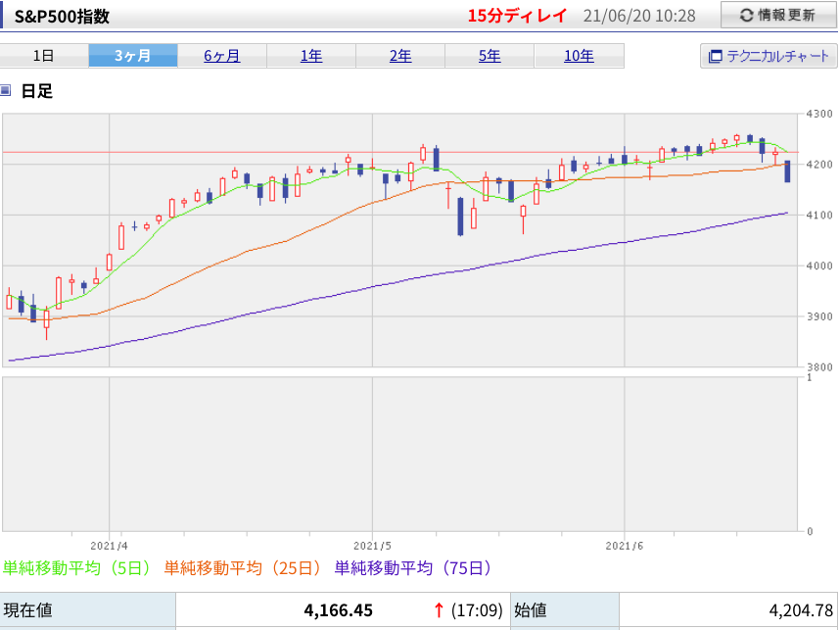Click the tall blue mid-May candlestick near 4100
The image size is (840, 630).
point(460,217)
